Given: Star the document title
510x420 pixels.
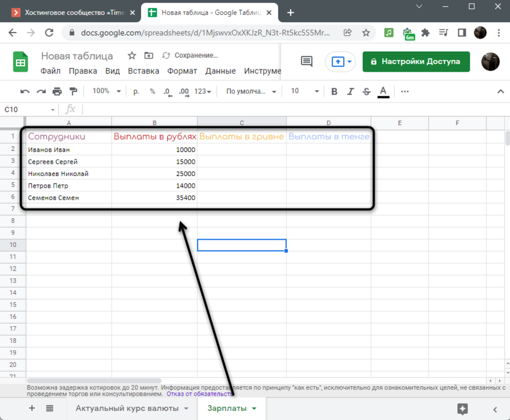Looking at the screenshot, I should point(132,56).
